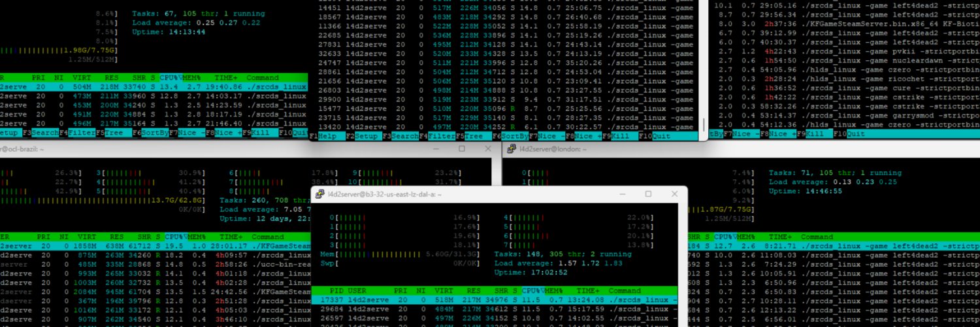The width and height of the screenshot is (980, 327).
Task: Select the garrysmod game process row
Action: (844, 115)
